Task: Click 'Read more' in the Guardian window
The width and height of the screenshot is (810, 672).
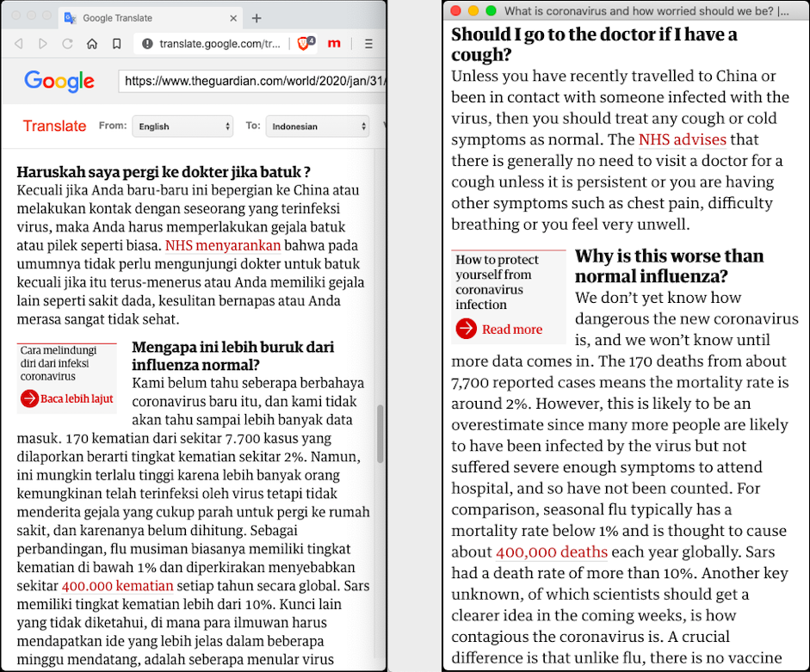Action: tap(512, 329)
